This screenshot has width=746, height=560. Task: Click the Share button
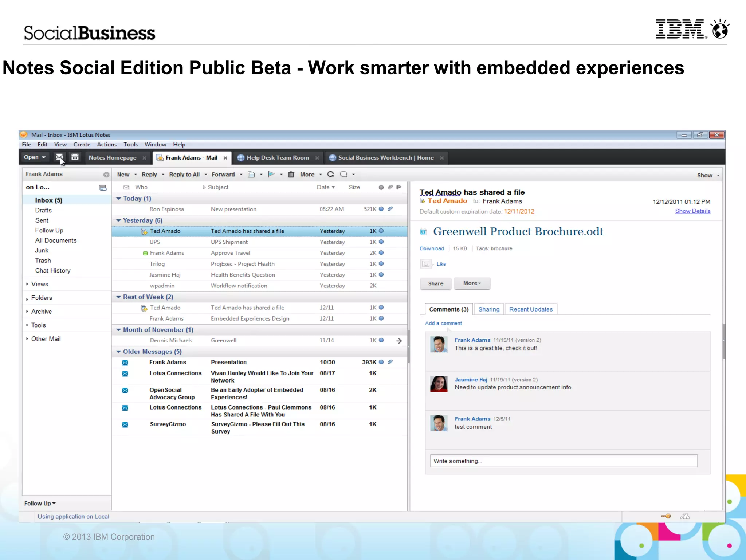(x=436, y=283)
